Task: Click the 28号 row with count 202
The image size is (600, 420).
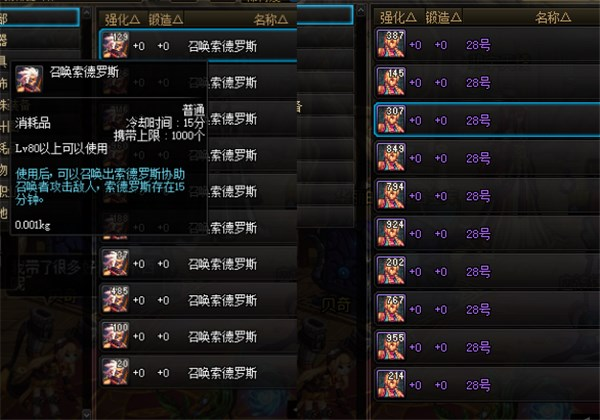Action: (487, 271)
